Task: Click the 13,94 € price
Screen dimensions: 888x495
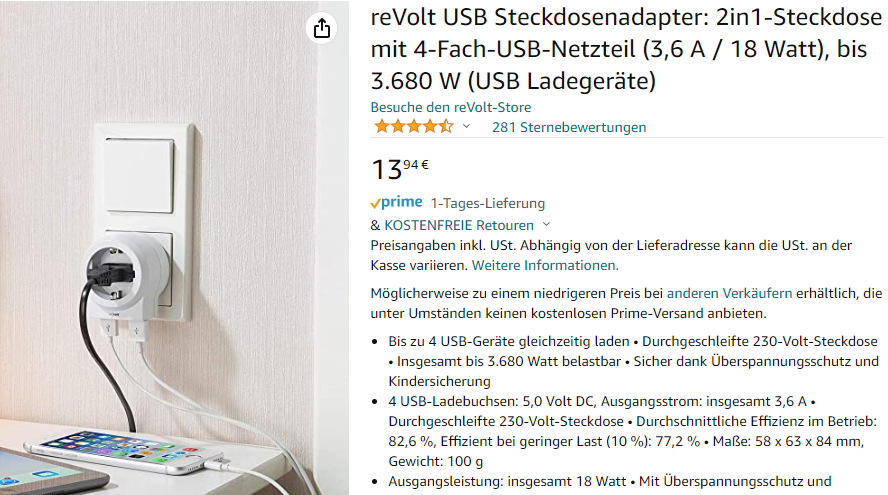Action: pyautogui.click(x=400, y=169)
